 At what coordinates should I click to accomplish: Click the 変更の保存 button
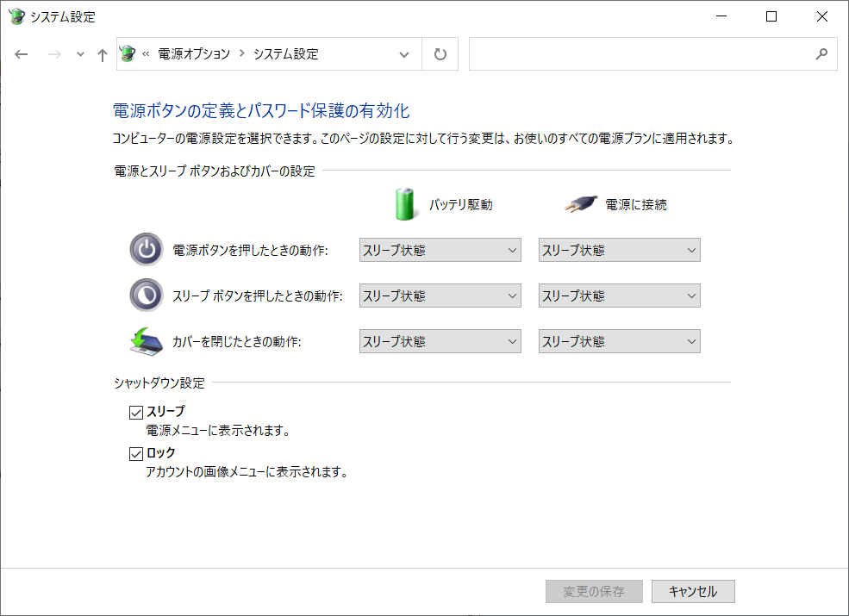(594, 591)
